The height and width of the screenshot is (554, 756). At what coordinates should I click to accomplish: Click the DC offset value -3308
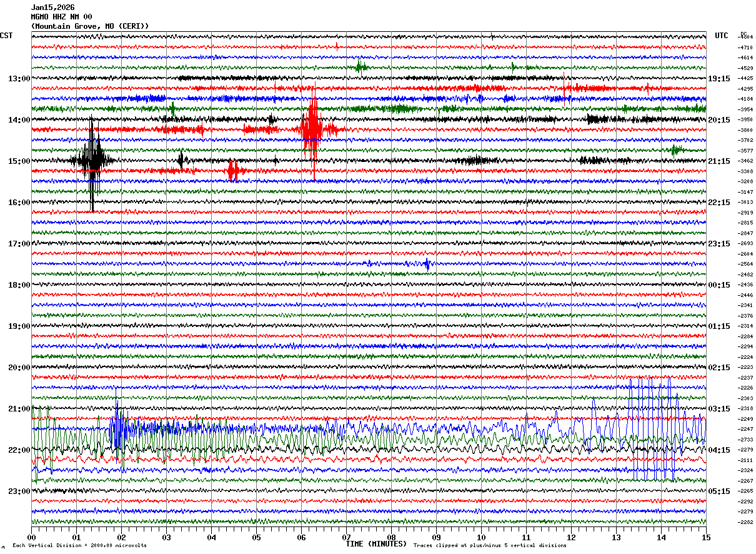746,171
